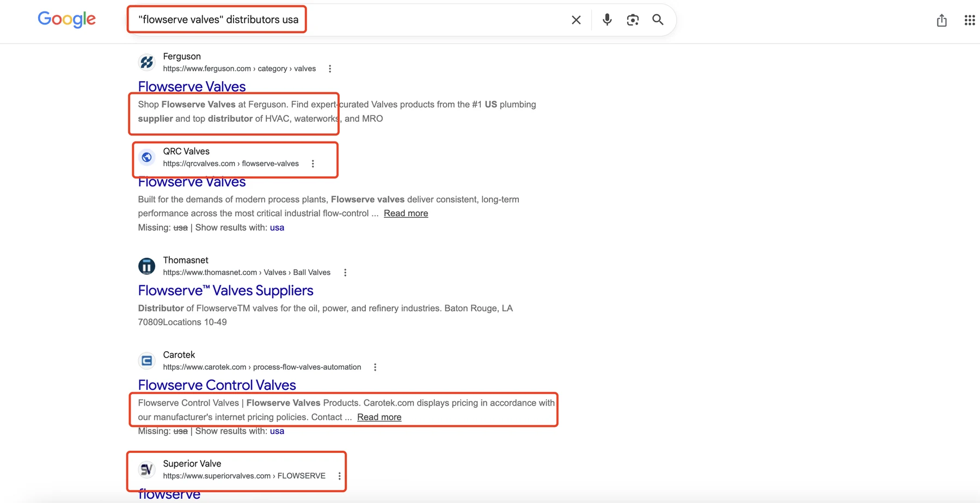The height and width of the screenshot is (503, 980).
Task: Open the 'Flowserve Control Valves' result
Action: [217, 385]
